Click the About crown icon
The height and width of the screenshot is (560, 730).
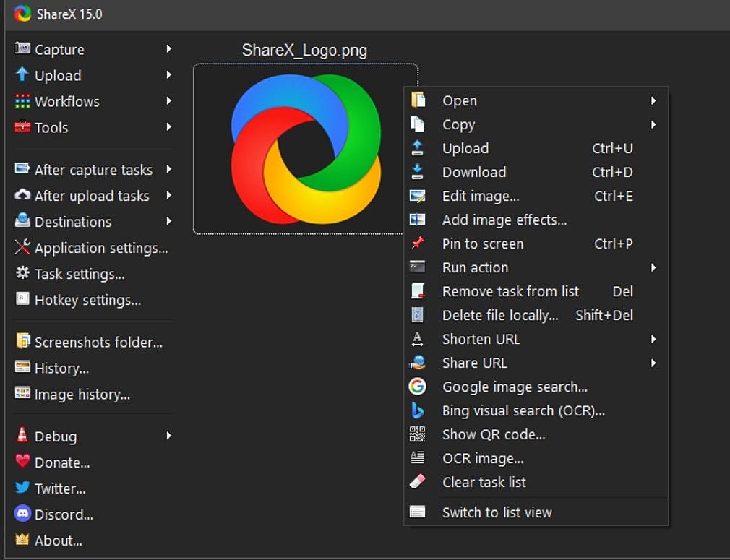point(22,540)
